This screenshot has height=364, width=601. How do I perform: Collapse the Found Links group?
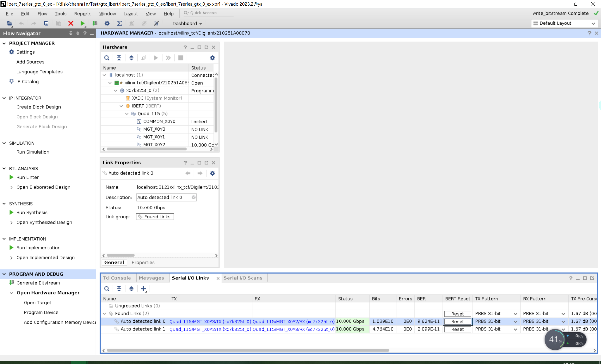coord(105,314)
